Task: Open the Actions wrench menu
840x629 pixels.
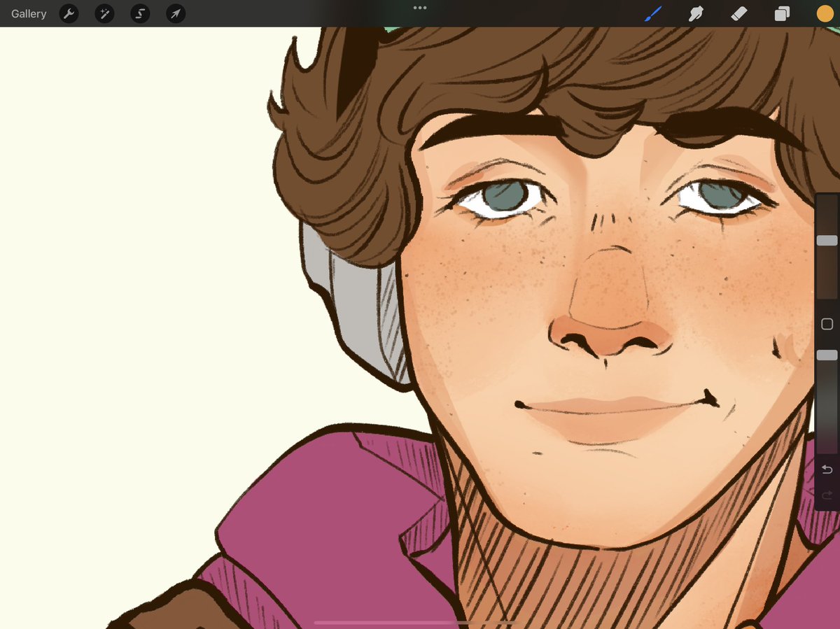Action: click(69, 13)
